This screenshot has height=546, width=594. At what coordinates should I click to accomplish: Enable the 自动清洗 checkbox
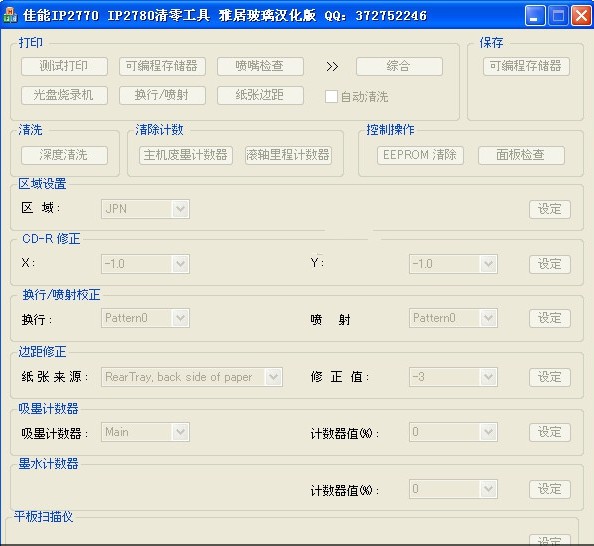331,96
